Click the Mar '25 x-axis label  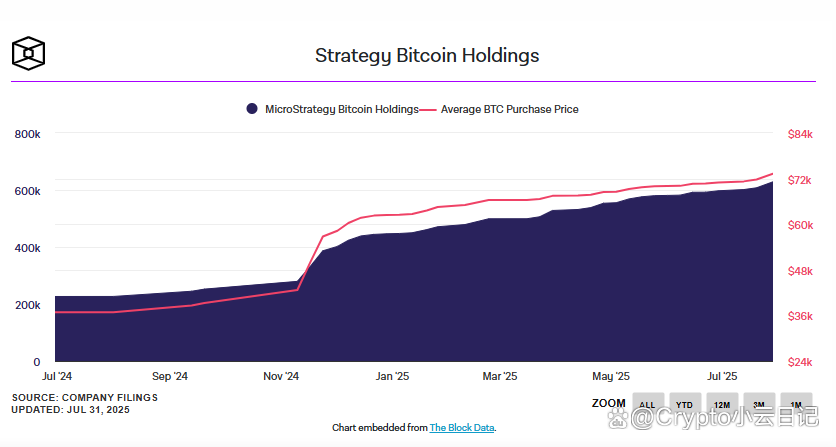point(499,377)
